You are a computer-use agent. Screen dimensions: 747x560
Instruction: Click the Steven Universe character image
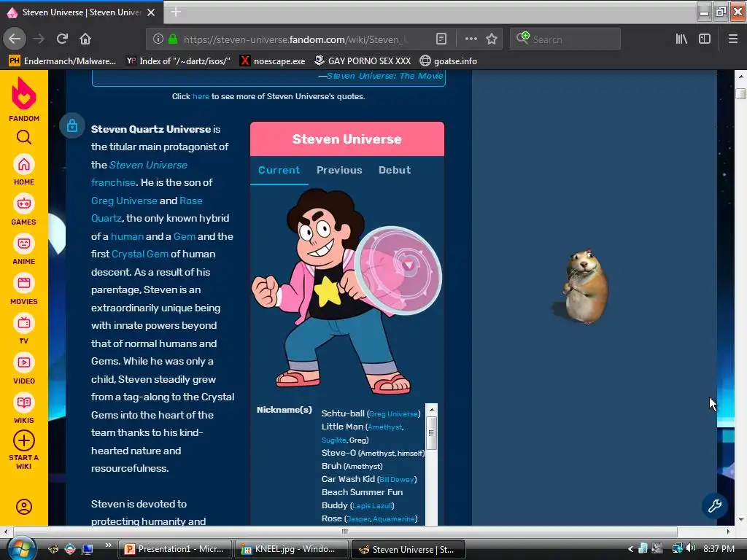coord(347,290)
